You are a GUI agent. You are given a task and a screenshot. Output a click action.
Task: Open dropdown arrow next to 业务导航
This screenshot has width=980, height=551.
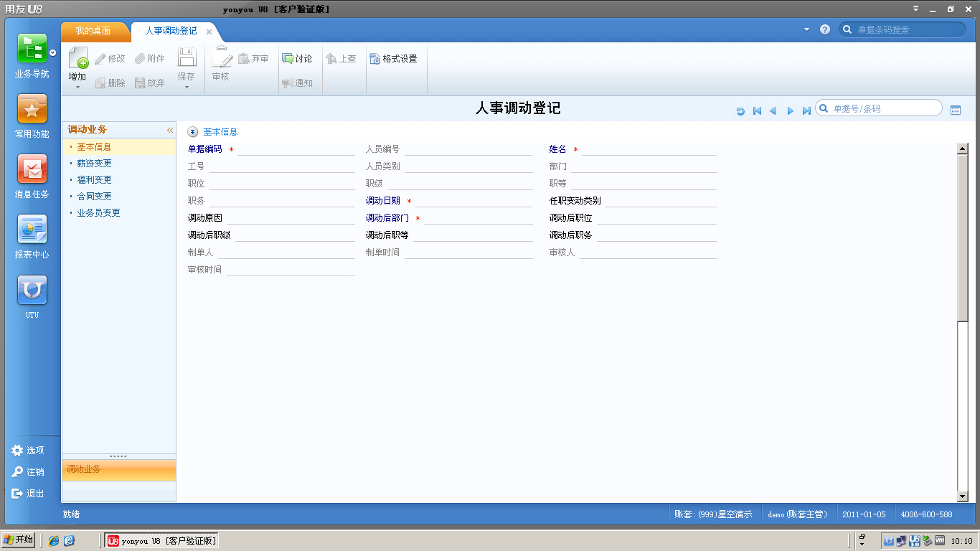click(x=53, y=52)
